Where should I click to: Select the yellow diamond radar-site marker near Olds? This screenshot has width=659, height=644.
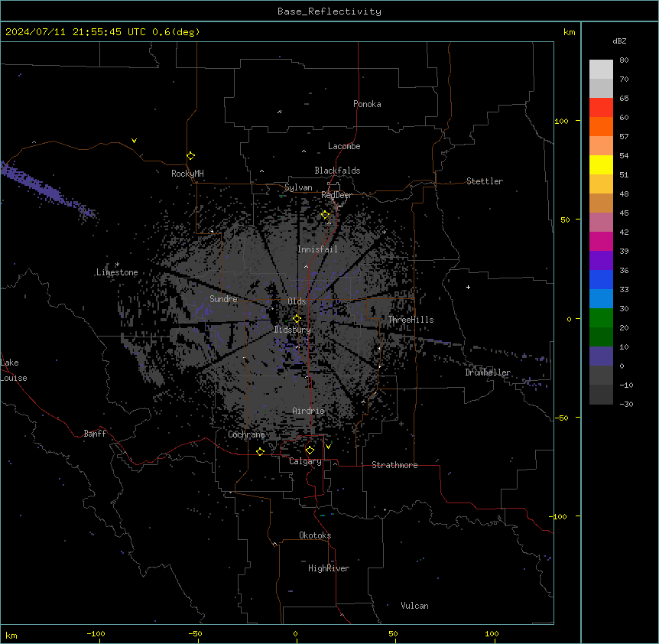point(297,319)
